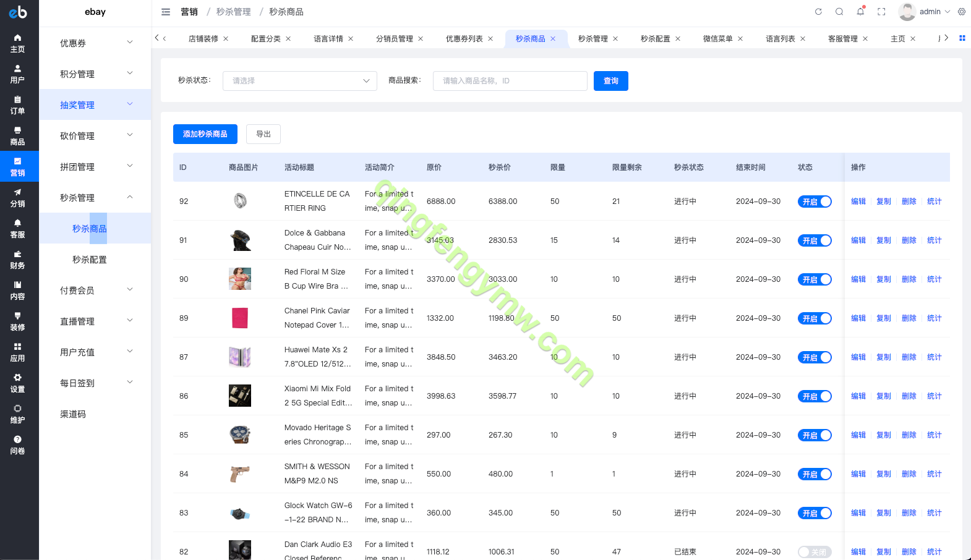971x560 pixels.
Task: Switch to the 分销员管理 tab
Action: pyautogui.click(x=395, y=39)
